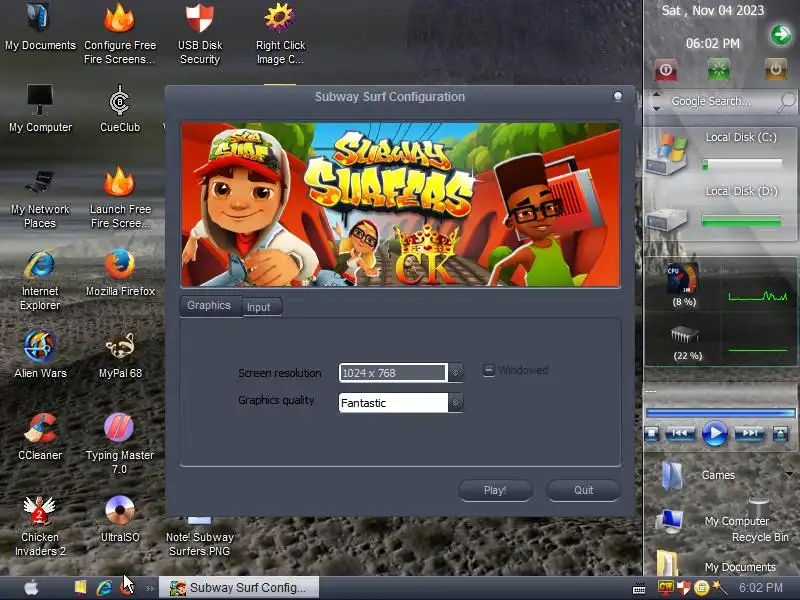
Task: Open the Games folder in sidebar
Action: (698, 475)
